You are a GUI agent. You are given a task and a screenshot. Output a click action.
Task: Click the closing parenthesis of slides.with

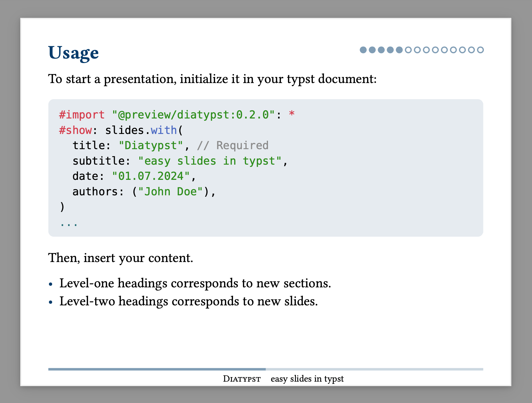pyautogui.click(x=62, y=207)
